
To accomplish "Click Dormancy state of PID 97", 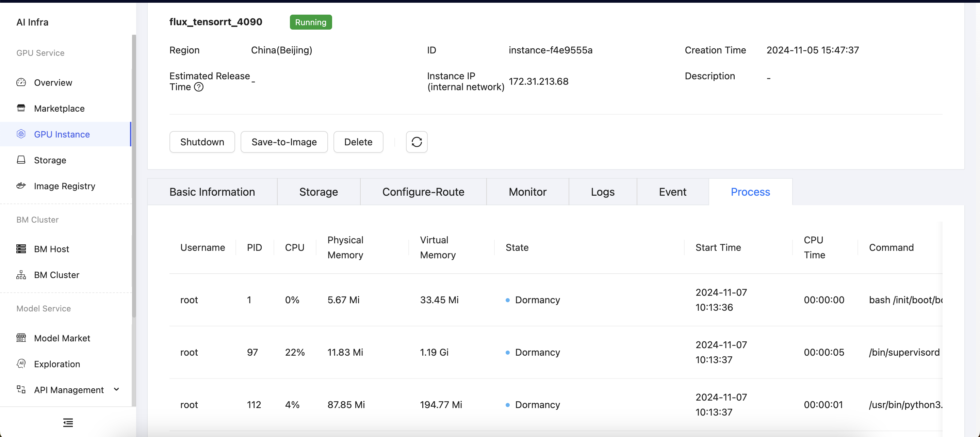I will click(x=533, y=353).
